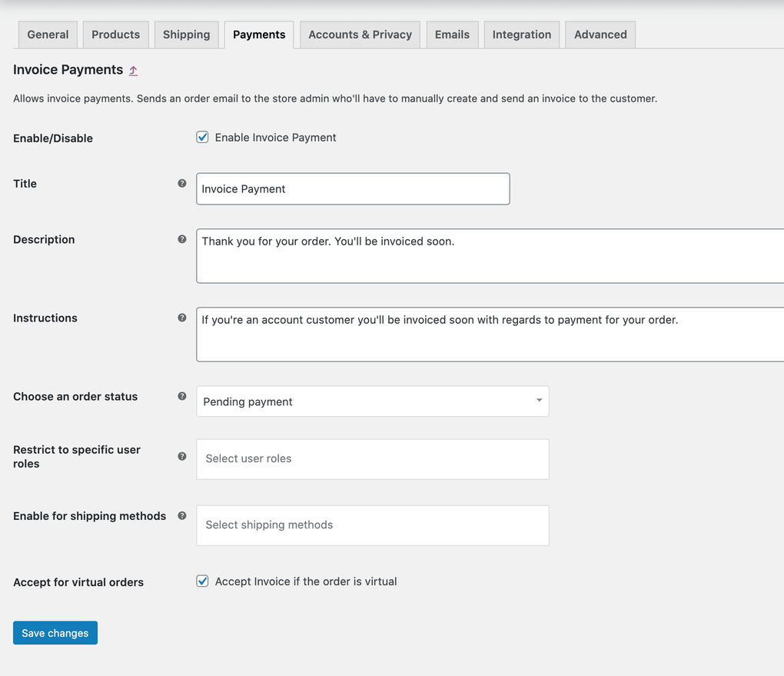Open the Select user roles field
The height and width of the screenshot is (676, 784).
(372, 459)
